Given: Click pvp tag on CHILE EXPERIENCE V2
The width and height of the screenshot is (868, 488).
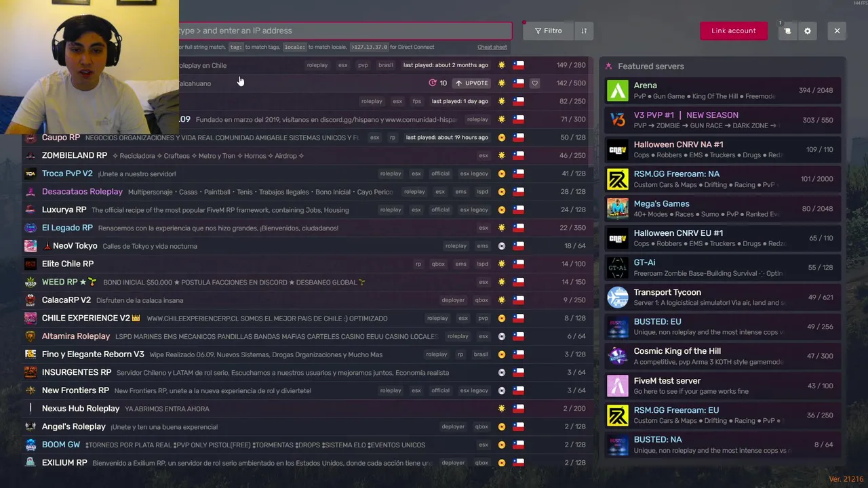Looking at the screenshot, I should tap(483, 318).
